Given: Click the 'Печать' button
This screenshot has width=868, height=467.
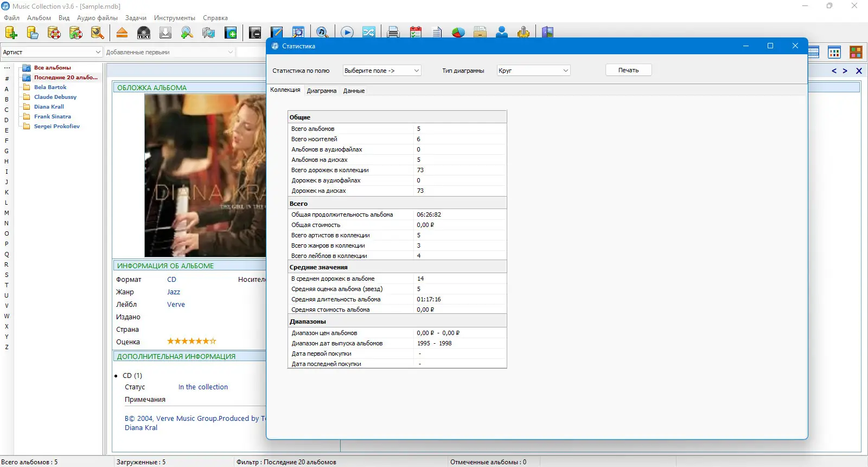Looking at the screenshot, I should (x=628, y=70).
